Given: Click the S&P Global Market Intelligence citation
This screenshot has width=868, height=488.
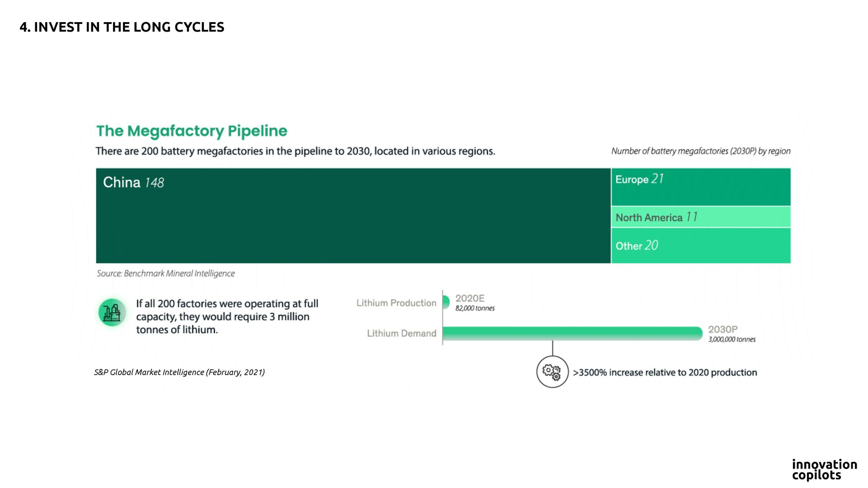Looking at the screenshot, I should point(179,372).
